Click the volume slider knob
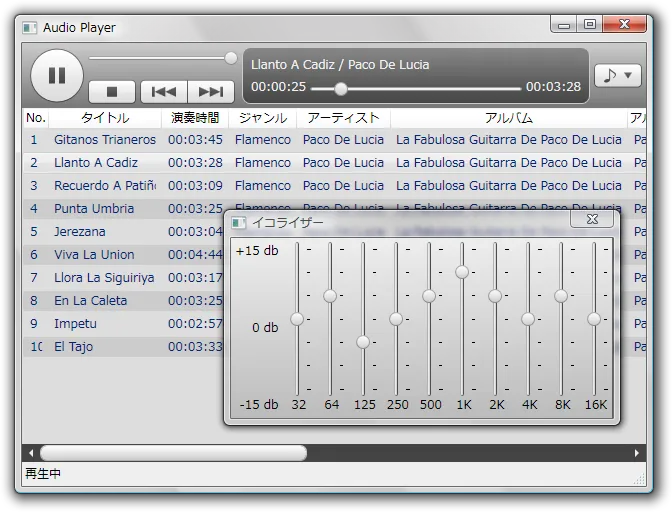This screenshot has height=512, width=672. (231, 58)
